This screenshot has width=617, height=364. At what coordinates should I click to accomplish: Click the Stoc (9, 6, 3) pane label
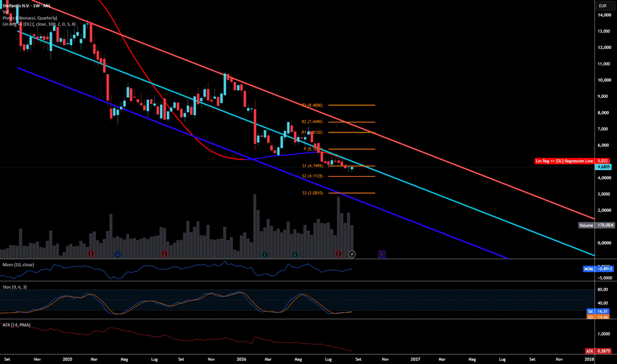(15, 287)
